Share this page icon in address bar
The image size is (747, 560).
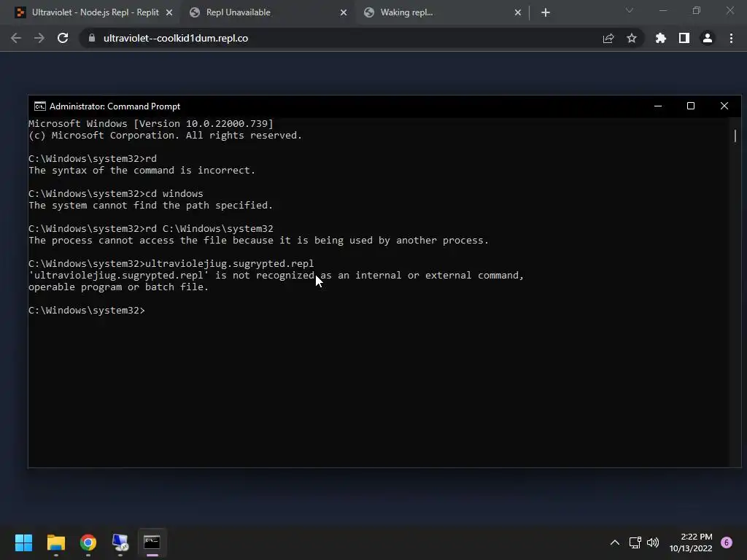point(608,38)
